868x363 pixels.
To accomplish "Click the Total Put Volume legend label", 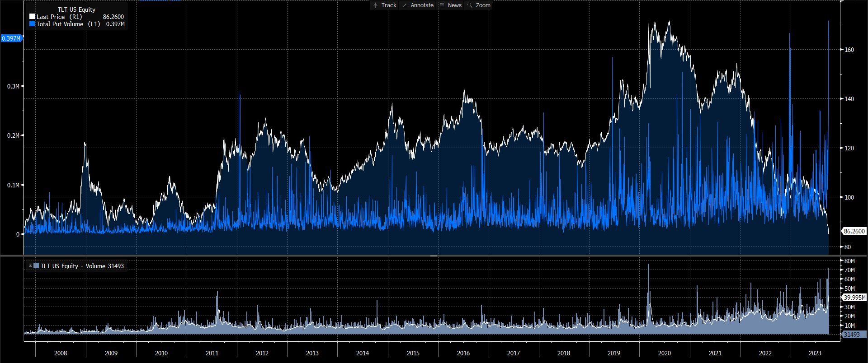I will 60,24.
